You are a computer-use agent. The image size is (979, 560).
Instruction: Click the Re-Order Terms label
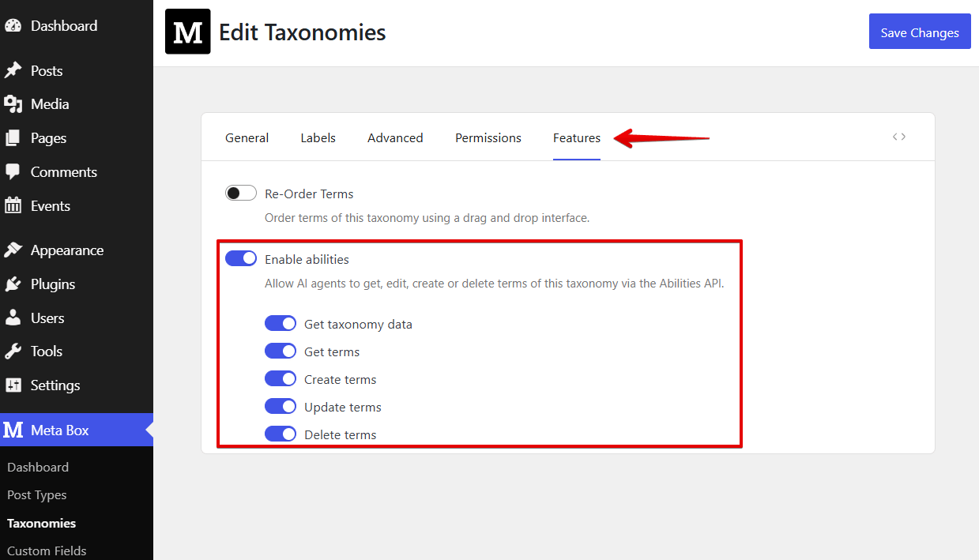coord(309,194)
